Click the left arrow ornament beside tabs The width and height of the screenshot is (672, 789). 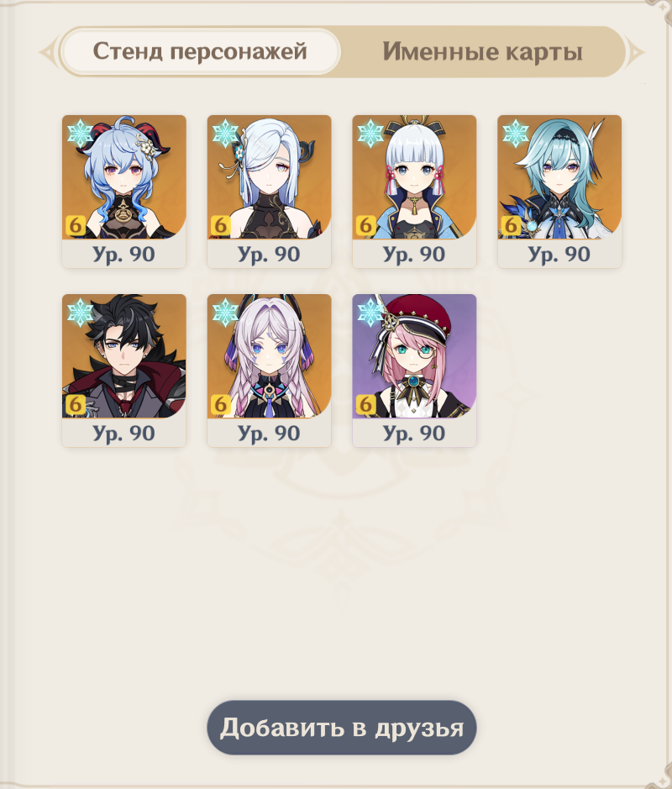48,52
